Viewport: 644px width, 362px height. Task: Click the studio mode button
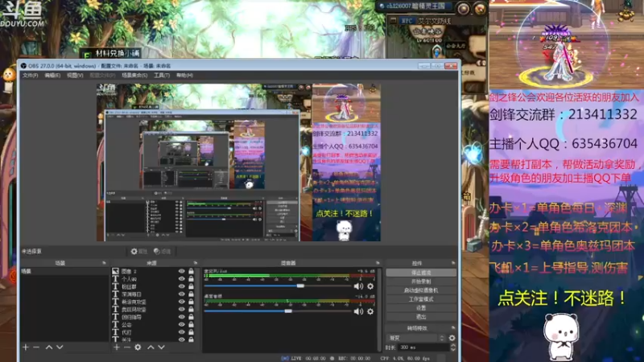(421, 299)
